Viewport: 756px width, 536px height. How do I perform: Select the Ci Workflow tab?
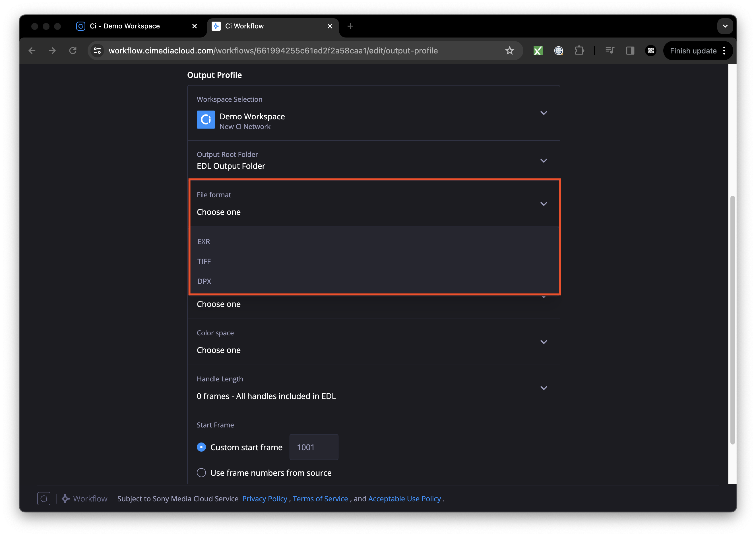272,26
